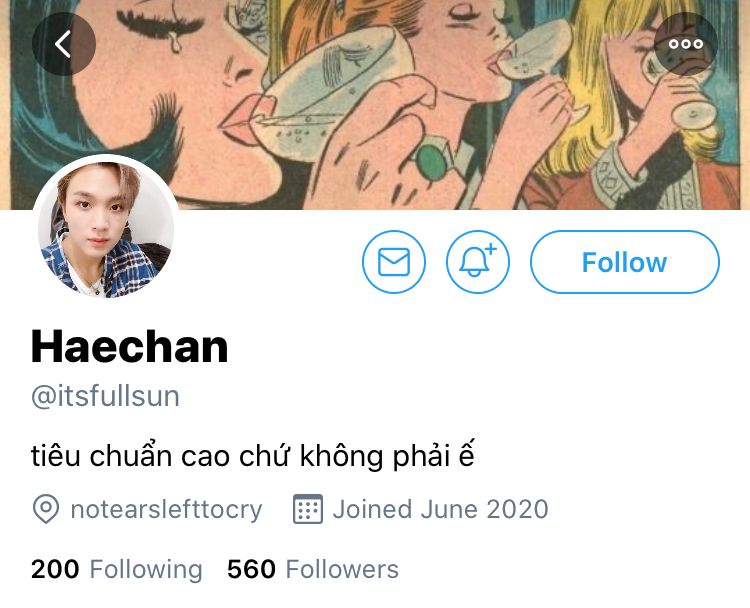This screenshot has width=750, height=608.
Task: Open the three-dot more options menu
Action: 685,44
